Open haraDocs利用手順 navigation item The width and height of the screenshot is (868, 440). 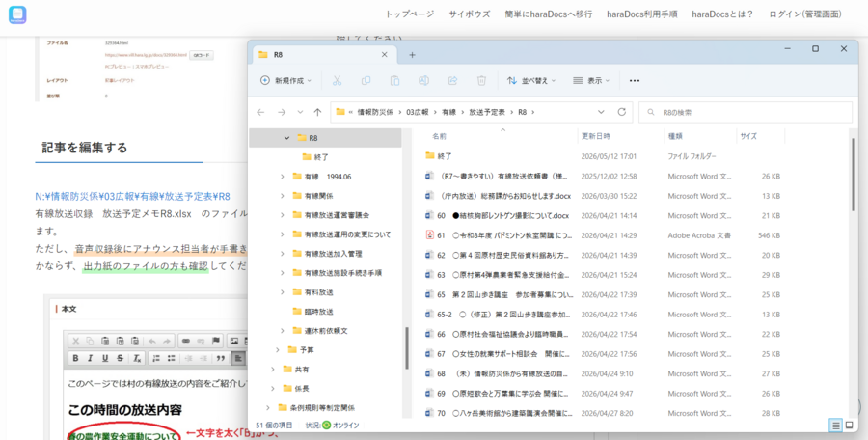click(x=642, y=14)
